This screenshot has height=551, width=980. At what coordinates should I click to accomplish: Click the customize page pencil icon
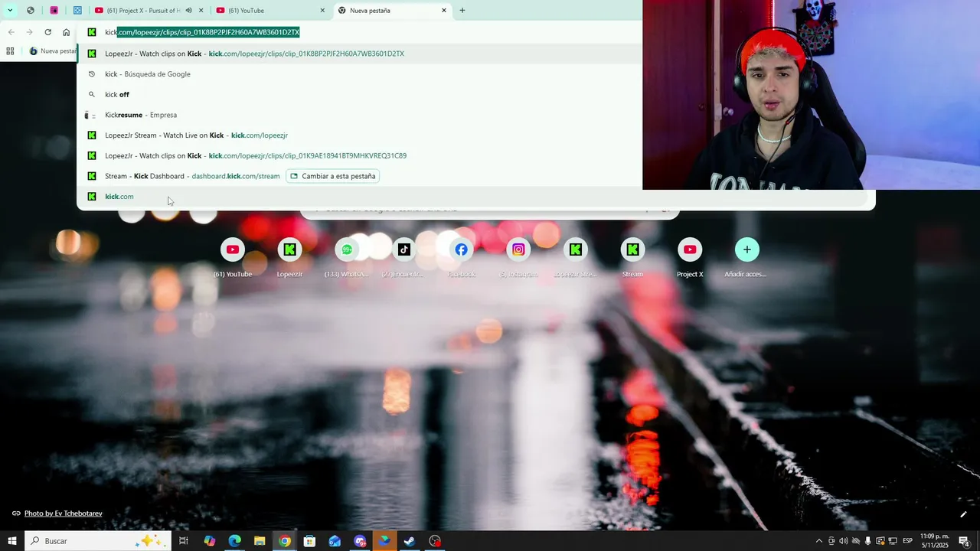tap(963, 514)
